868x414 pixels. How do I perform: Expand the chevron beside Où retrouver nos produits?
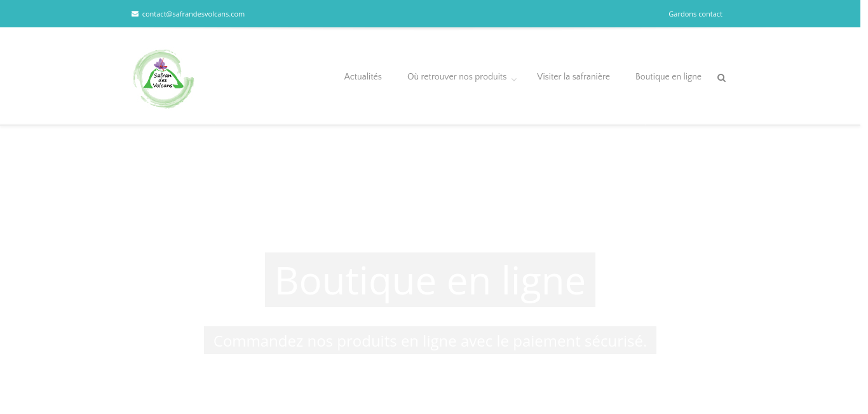[x=514, y=79]
